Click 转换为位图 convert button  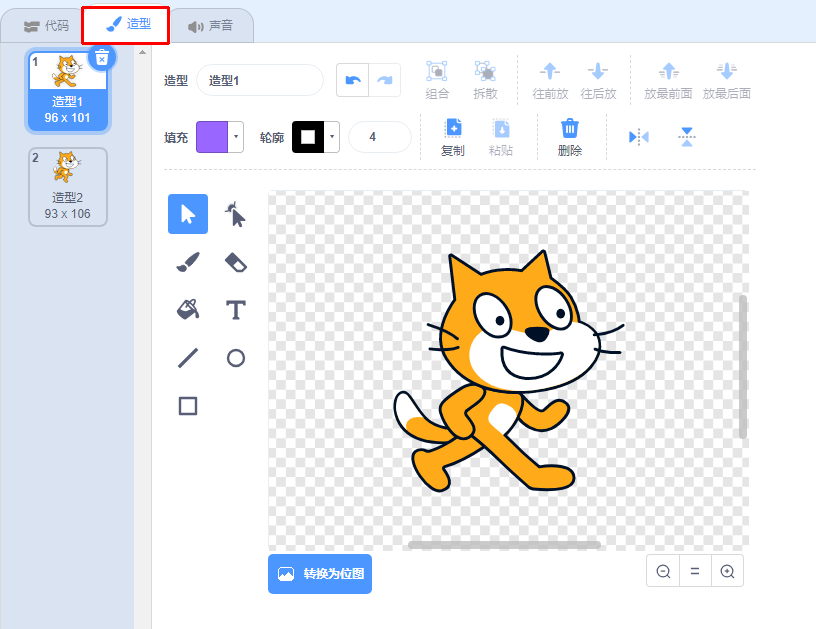[x=320, y=574]
